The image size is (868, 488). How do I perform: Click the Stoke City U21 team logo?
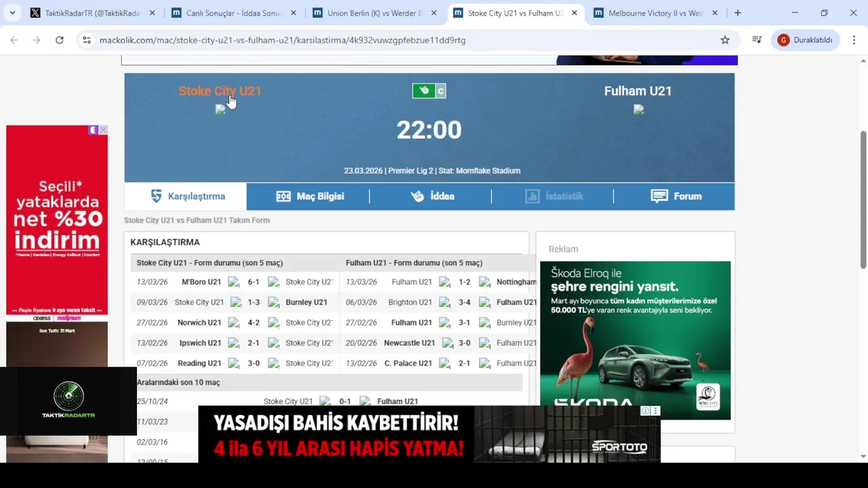(x=220, y=109)
